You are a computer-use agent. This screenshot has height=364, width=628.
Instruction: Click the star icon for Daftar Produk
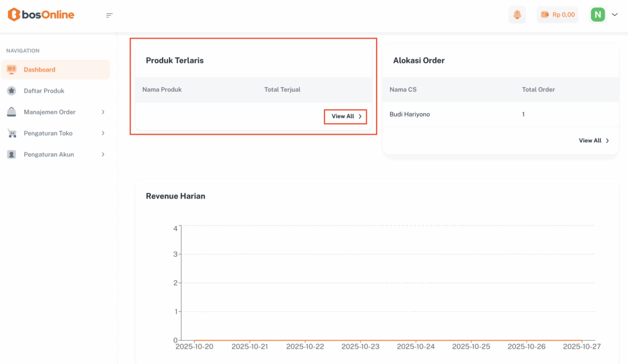click(x=12, y=91)
